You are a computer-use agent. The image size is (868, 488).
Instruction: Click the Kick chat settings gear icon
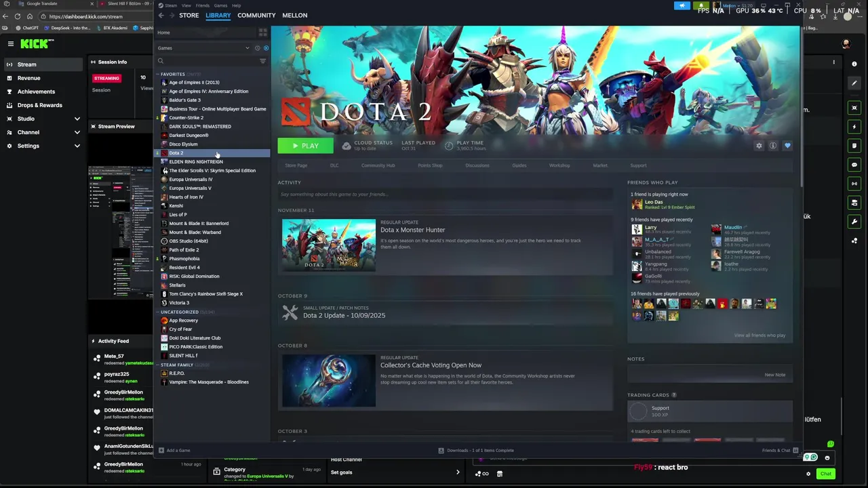click(x=808, y=474)
